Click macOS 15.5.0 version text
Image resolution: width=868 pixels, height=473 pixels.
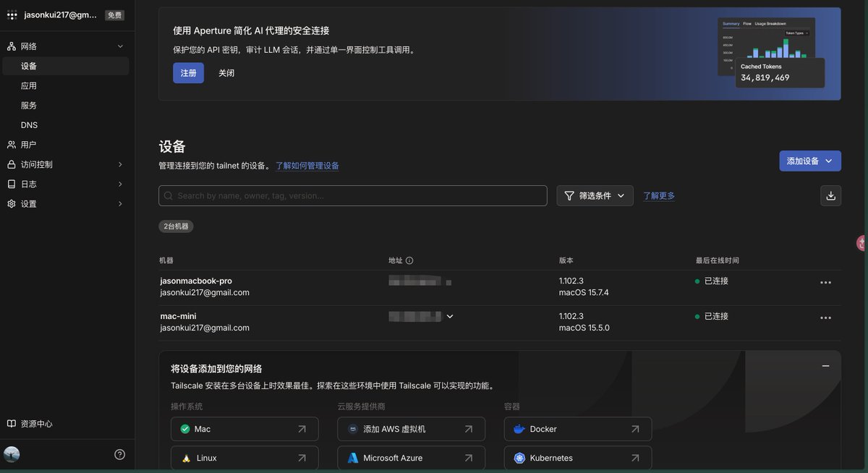[x=584, y=328]
